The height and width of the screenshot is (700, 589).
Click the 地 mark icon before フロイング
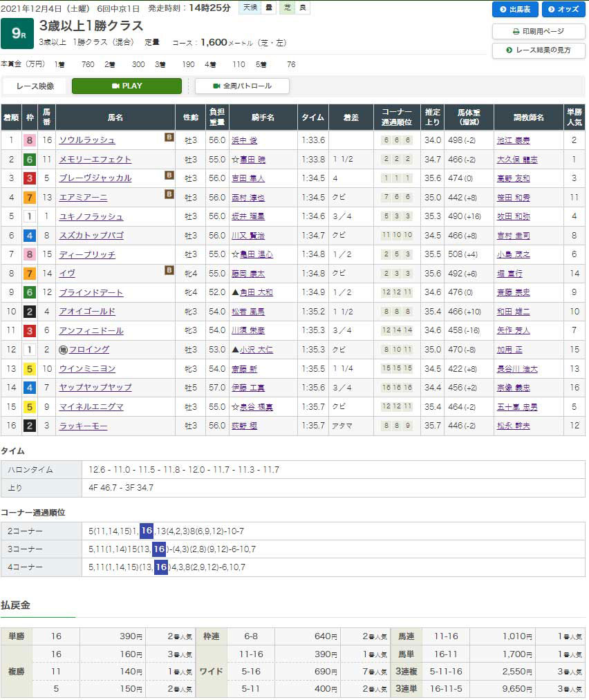[x=63, y=350]
